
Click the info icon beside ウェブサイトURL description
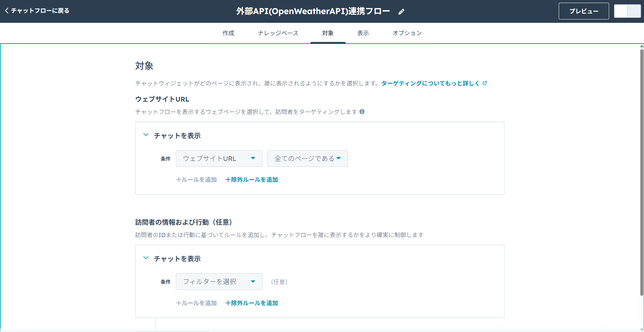coord(362,112)
